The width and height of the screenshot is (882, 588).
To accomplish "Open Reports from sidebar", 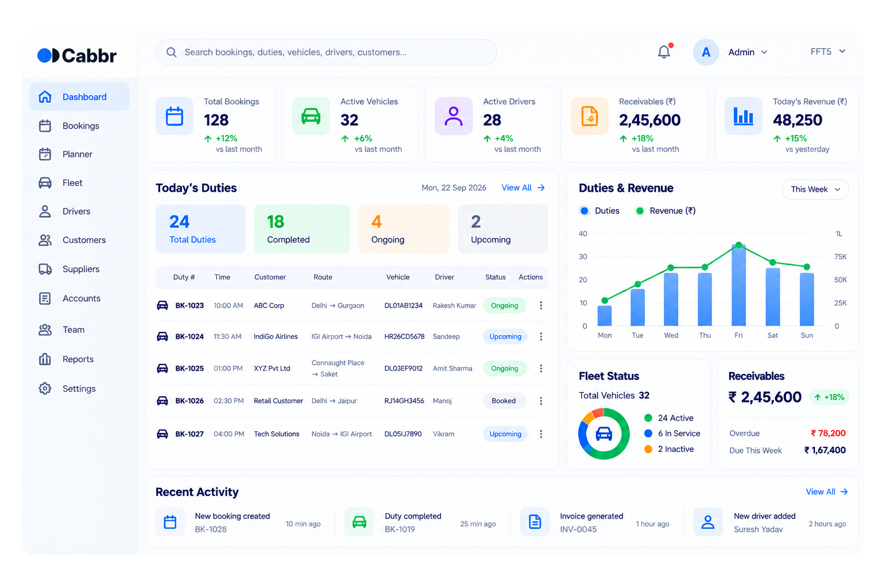I will point(79,359).
